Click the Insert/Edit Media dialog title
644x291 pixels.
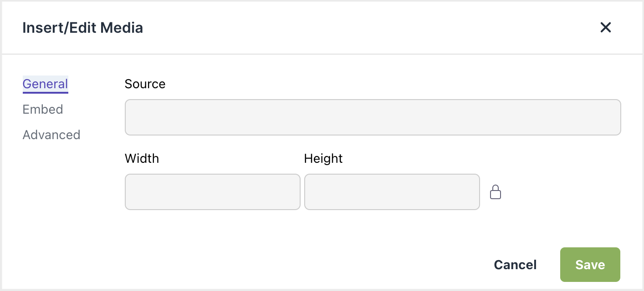click(82, 28)
